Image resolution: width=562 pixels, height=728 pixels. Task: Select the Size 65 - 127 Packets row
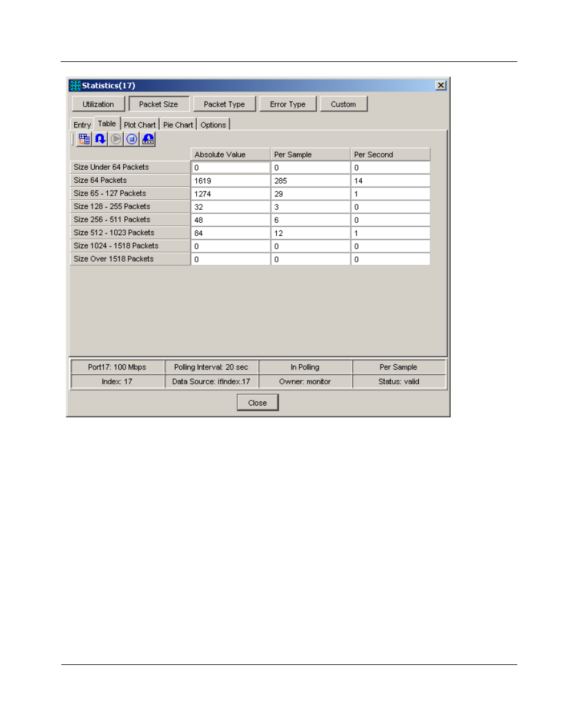click(x=130, y=193)
